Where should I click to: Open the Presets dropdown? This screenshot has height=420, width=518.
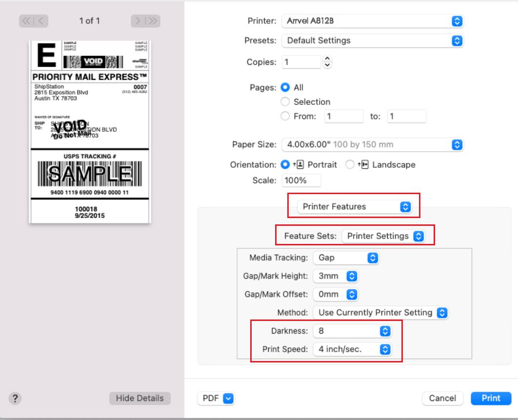[x=372, y=40]
